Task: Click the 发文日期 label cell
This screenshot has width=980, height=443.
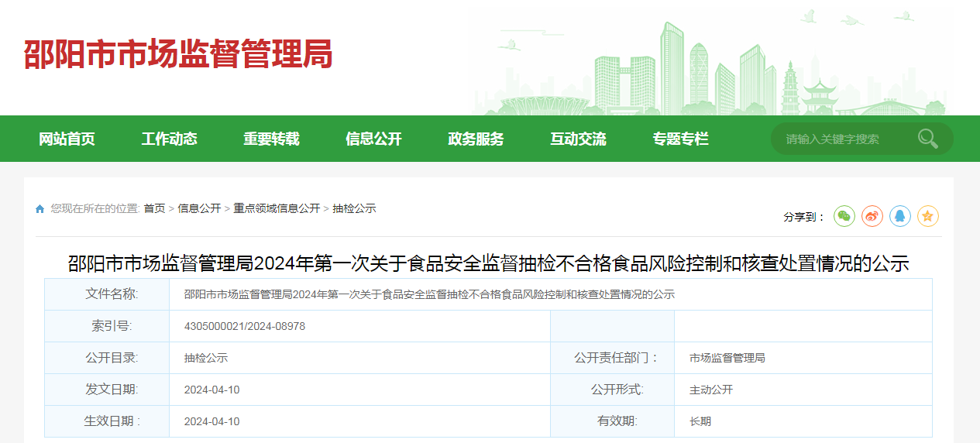Action: point(107,390)
